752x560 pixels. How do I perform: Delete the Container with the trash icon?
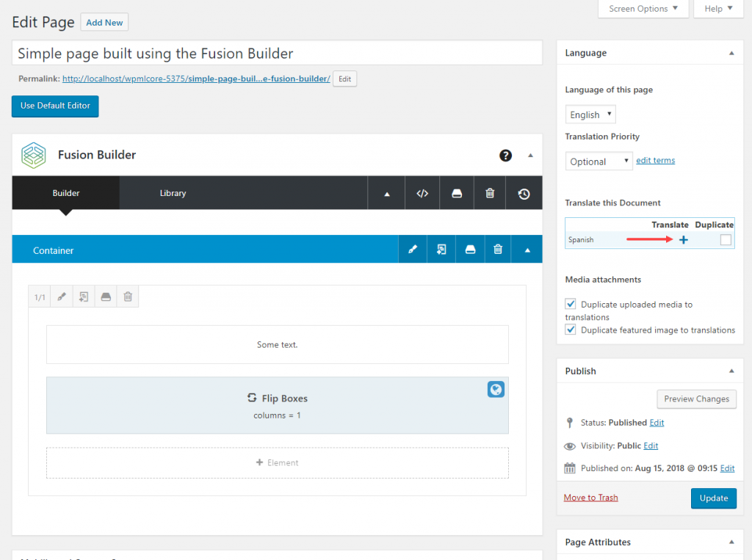498,250
